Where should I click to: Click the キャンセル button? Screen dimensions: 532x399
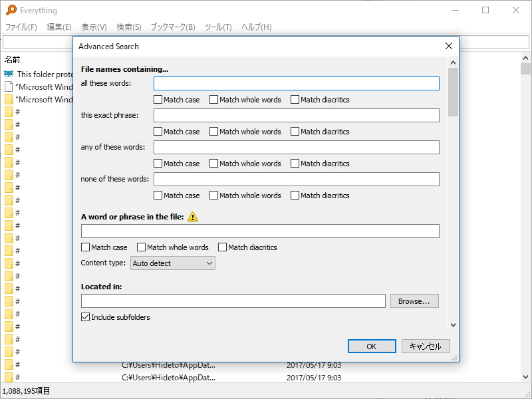point(424,346)
